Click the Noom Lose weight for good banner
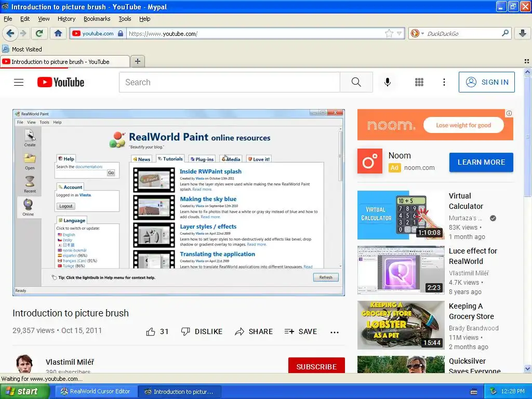 pos(435,125)
